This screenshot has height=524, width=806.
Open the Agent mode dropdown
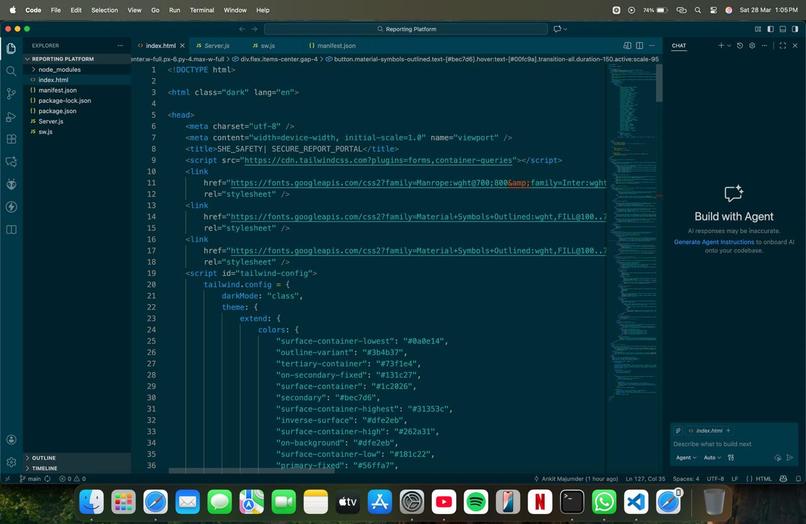coord(686,458)
